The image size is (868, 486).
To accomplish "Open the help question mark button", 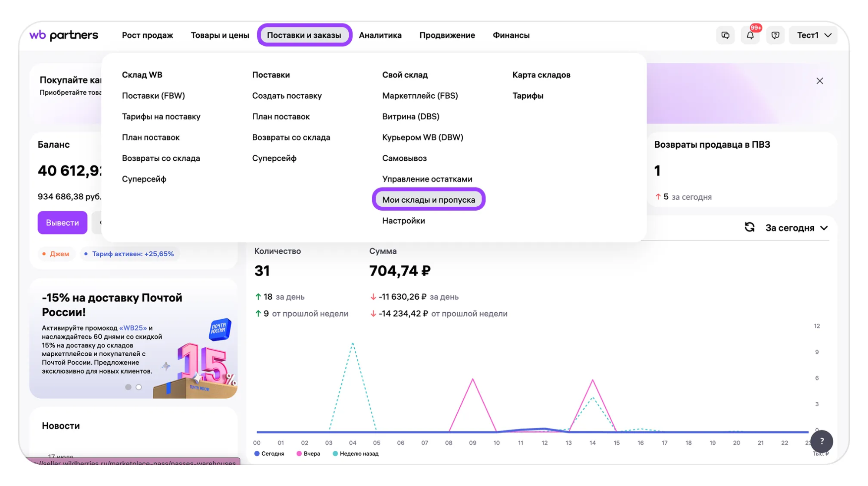I will [x=822, y=441].
